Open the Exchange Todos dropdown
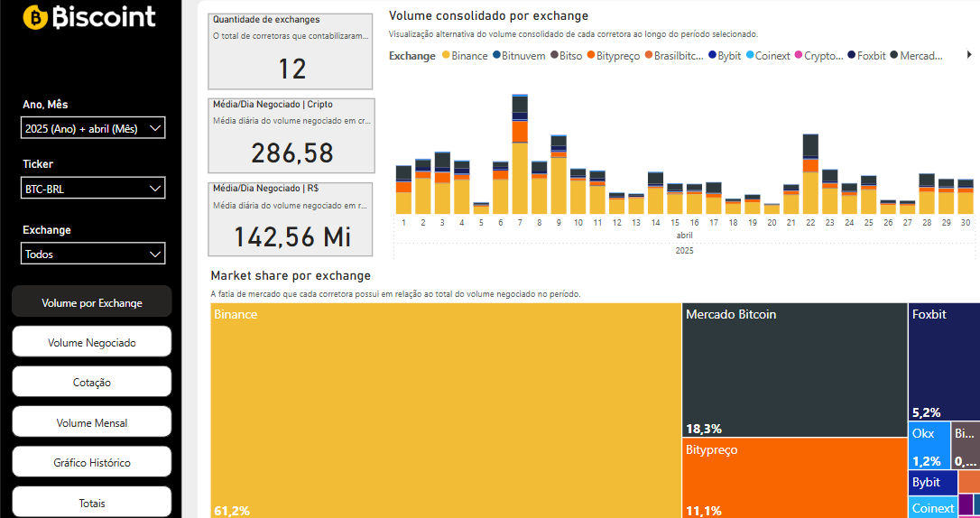Viewport: 980px width, 518px height. pos(93,254)
